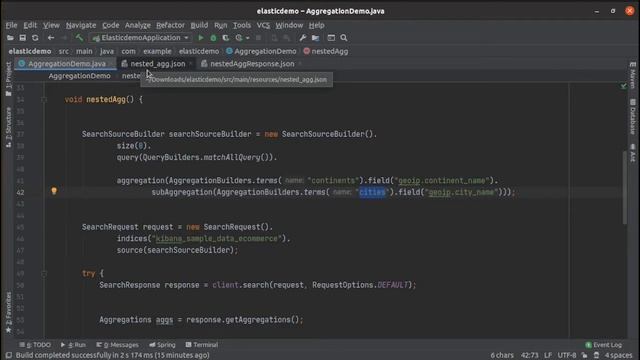Switch to nestedAggResponse.json tab
Viewport: 640px width, 360px height.
click(x=252, y=64)
